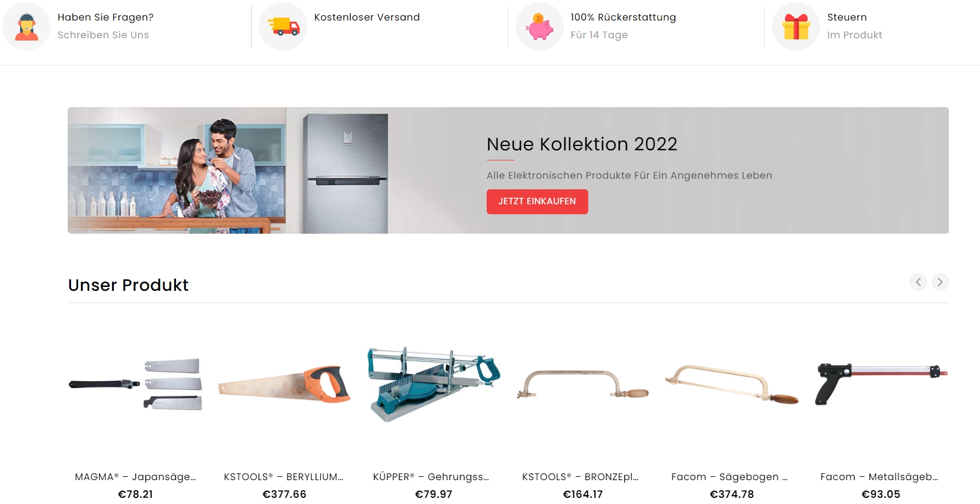Screen dimensions: 980x504
Task: Click the red gift box icon
Action: point(796,27)
